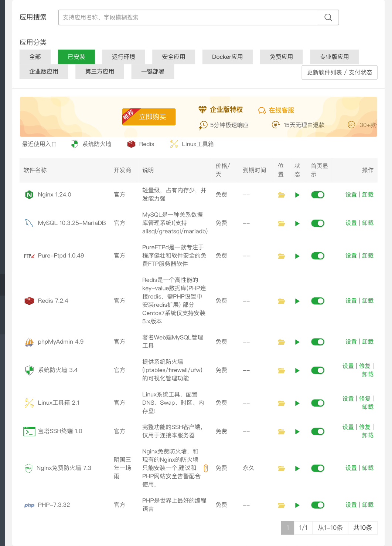This screenshot has width=392, height=546.
Task: Click the phpMyAdmin sailboat icon
Action: 29,342
